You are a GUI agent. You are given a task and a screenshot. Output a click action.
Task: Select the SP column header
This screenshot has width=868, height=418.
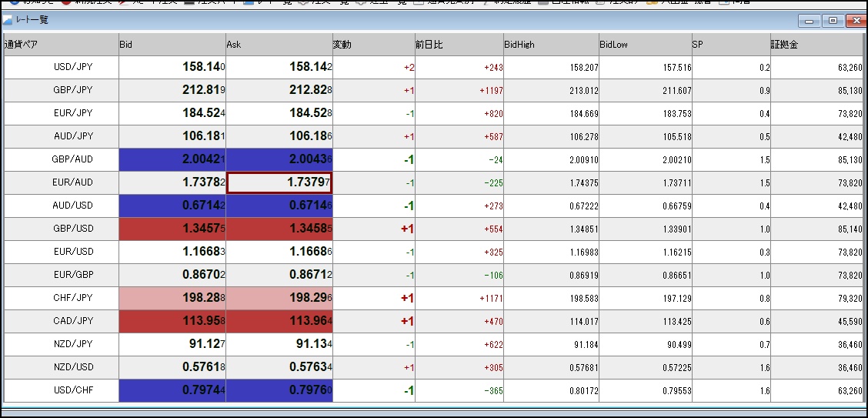pos(731,45)
